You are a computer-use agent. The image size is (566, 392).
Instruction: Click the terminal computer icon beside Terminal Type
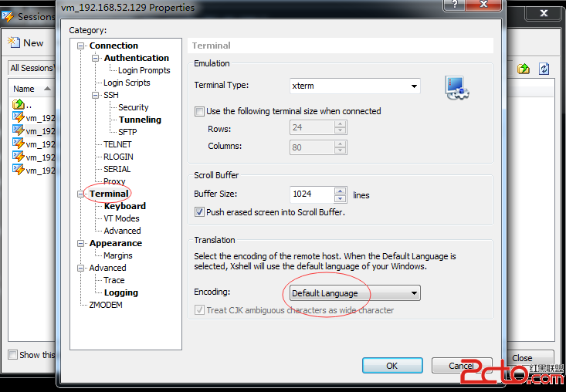456,88
